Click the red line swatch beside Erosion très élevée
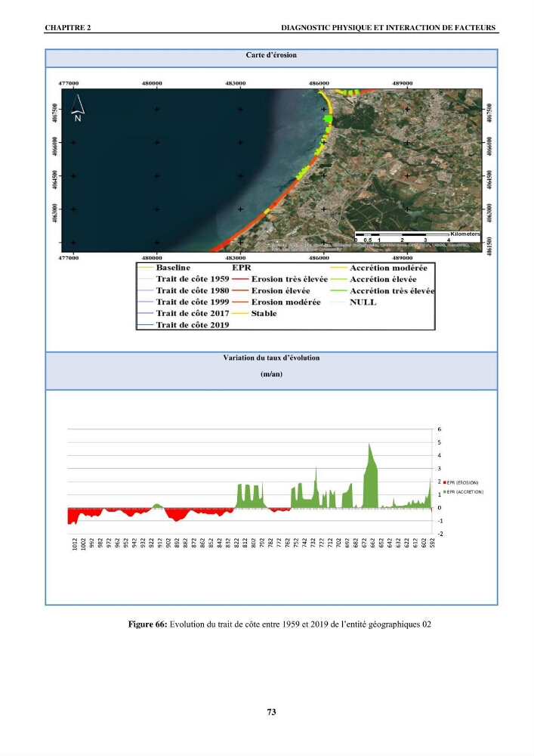534x756 pixels. pyautogui.click(x=239, y=279)
